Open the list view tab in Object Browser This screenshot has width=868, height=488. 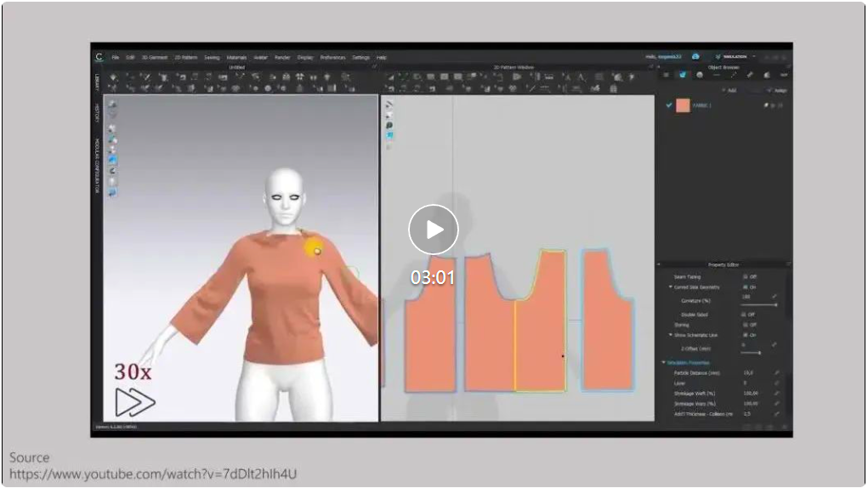[666, 75]
